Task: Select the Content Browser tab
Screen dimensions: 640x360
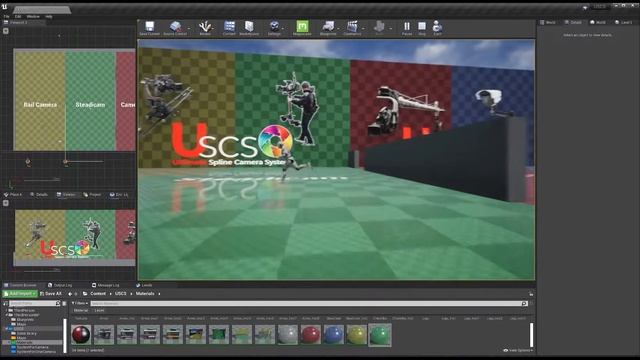Action: [20, 285]
